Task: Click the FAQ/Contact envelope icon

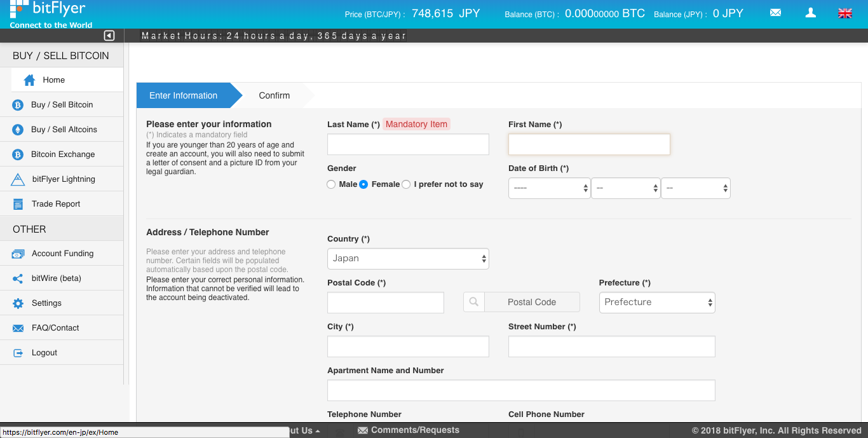Action: (x=18, y=328)
